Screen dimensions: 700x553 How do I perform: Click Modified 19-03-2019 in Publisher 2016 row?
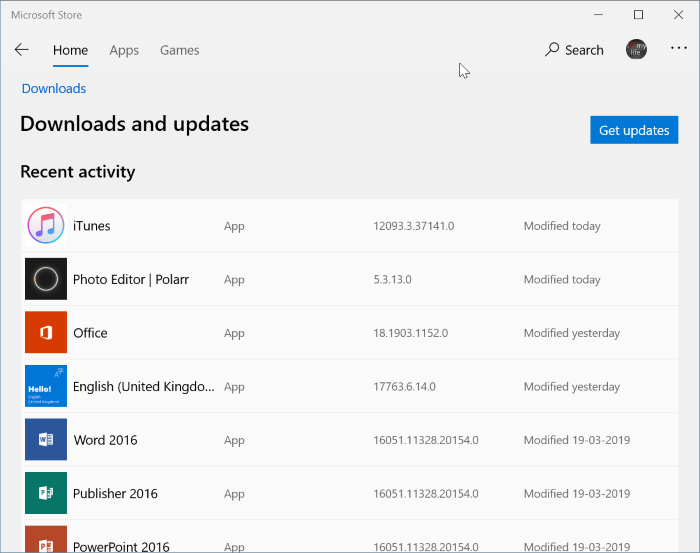(x=577, y=494)
